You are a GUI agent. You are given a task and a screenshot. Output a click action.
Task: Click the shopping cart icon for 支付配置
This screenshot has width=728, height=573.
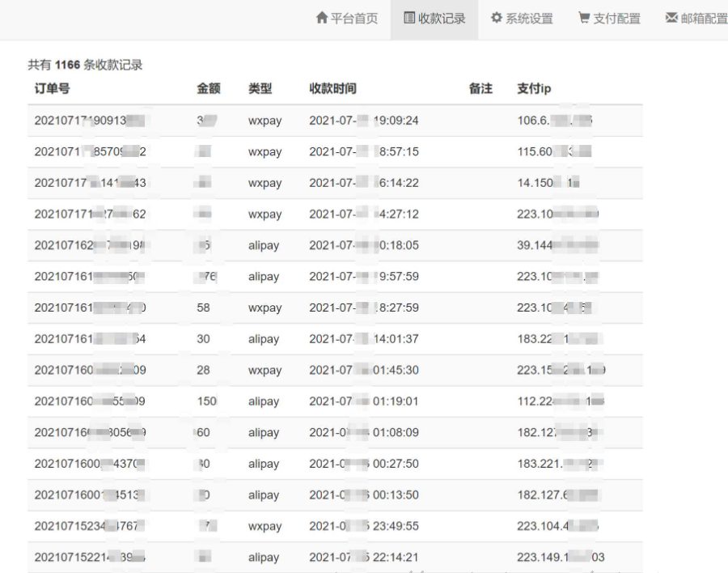584,19
